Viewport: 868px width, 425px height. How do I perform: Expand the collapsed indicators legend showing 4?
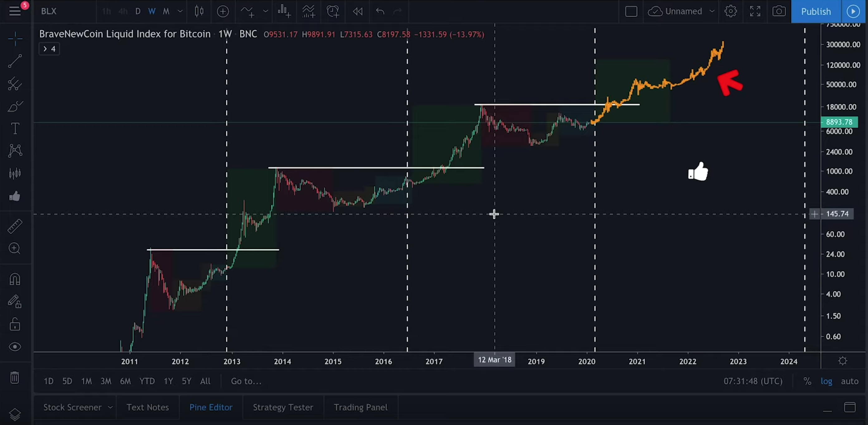coord(49,49)
